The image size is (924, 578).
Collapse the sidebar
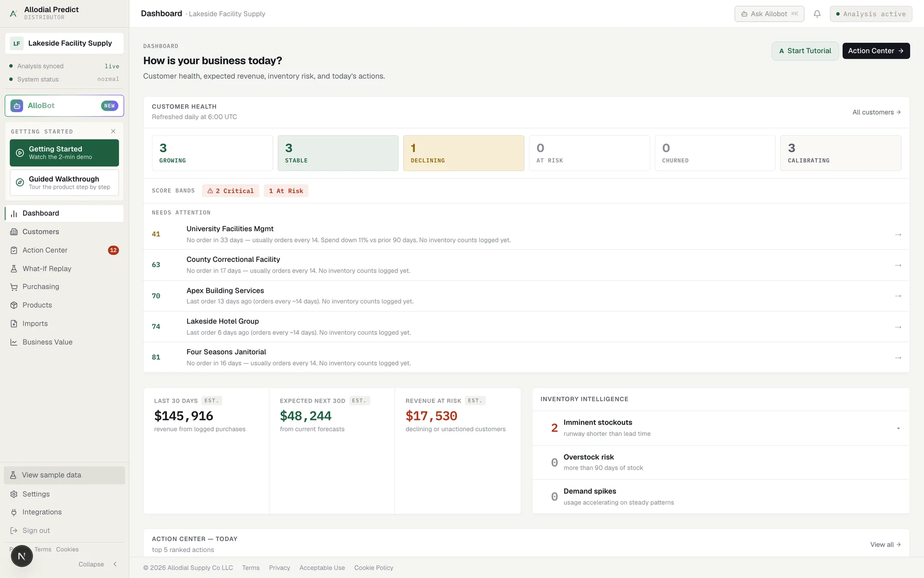click(x=98, y=565)
